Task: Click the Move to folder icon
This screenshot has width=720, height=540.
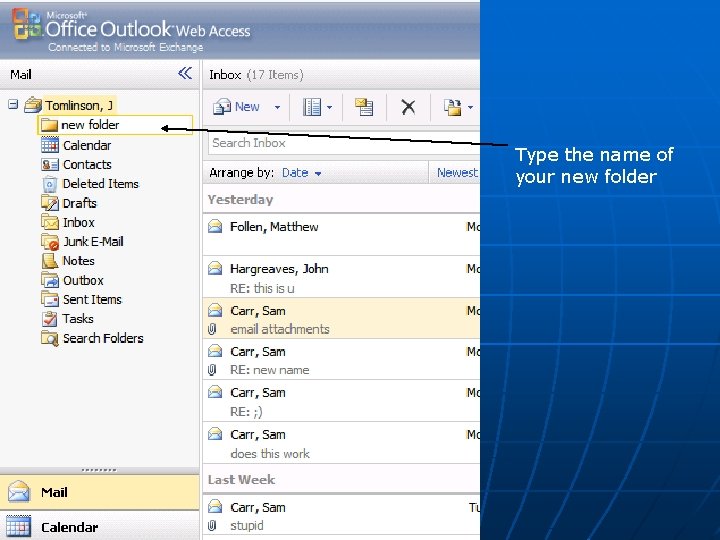Action: click(453, 107)
